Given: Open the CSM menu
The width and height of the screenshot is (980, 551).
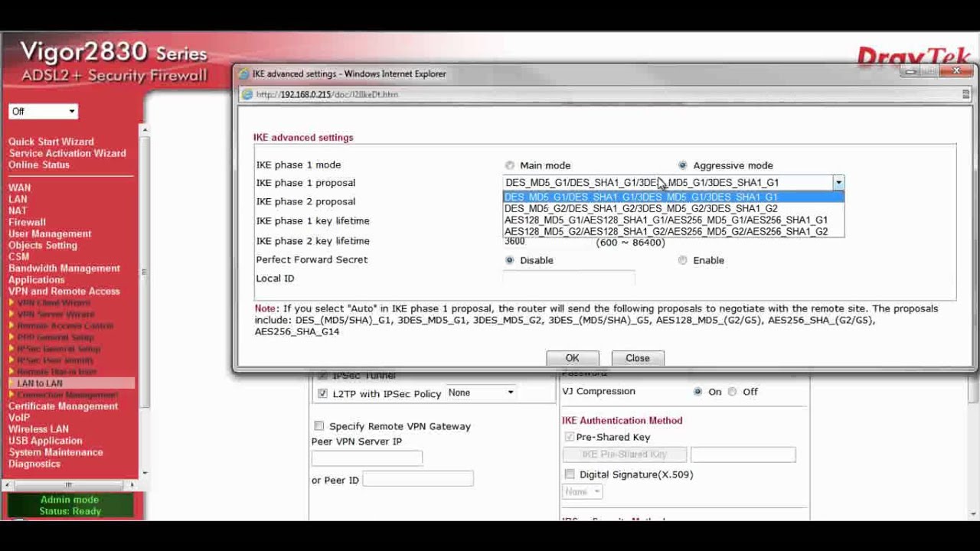Looking at the screenshot, I should 19,256.
